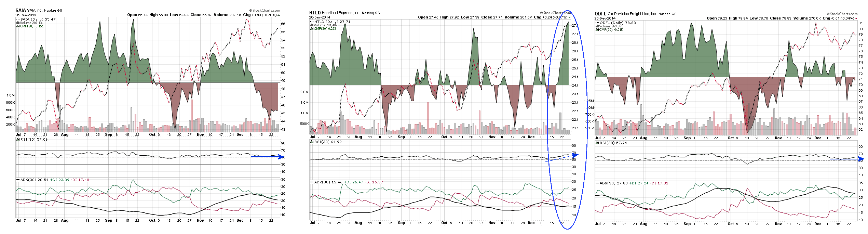
Task: Click the HTLD volume bars legend icon
Action: (x=312, y=25)
